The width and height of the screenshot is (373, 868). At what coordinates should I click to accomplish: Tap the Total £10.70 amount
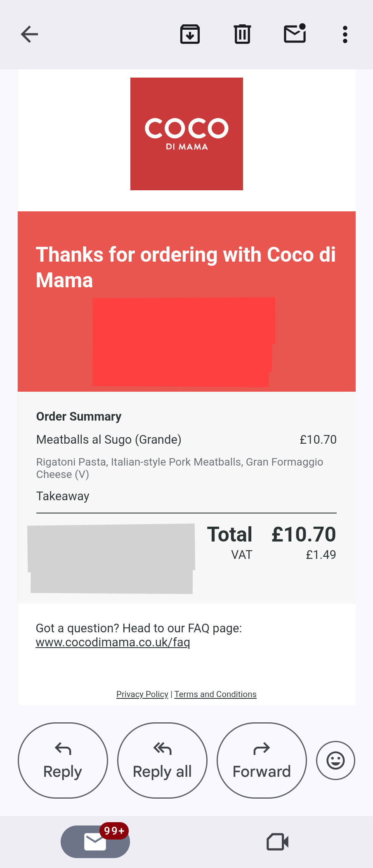click(304, 534)
